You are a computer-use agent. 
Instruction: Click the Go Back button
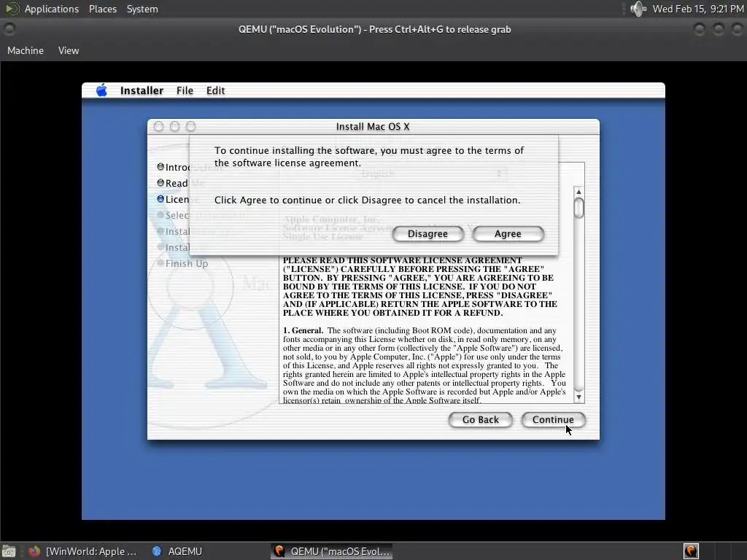click(480, 419)
